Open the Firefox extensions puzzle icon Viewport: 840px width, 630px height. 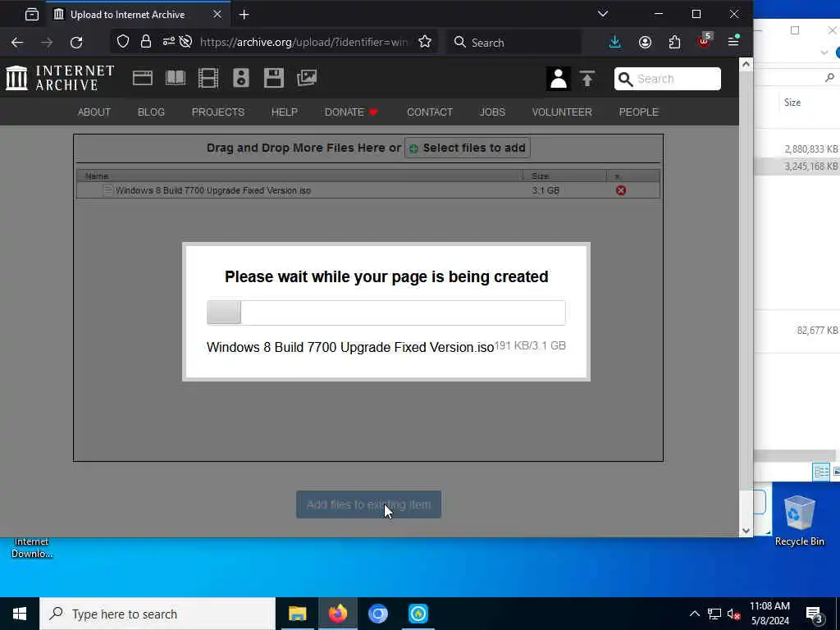(674, 43)
